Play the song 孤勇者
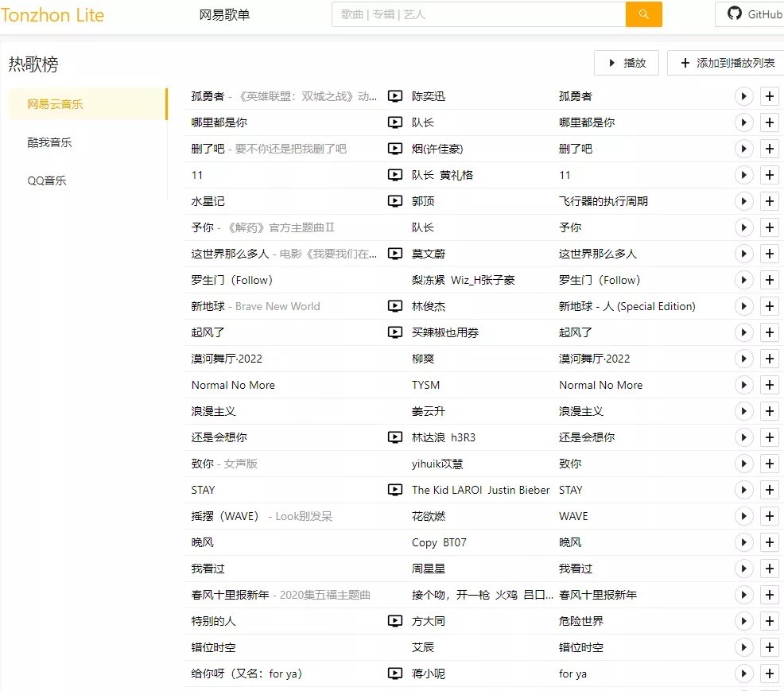The width and height of the screenshot is (784, 691). (743, 96)
